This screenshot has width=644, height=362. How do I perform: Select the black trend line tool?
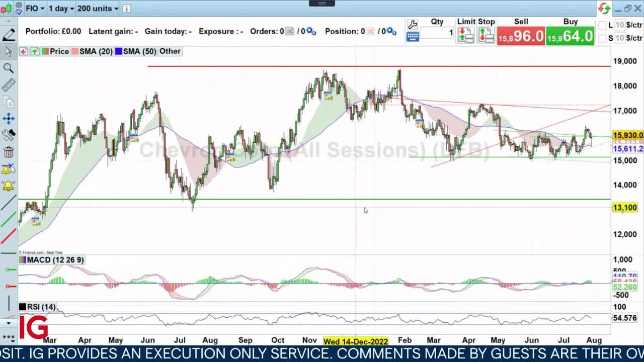pyautogui.click(x=9, y=203)
